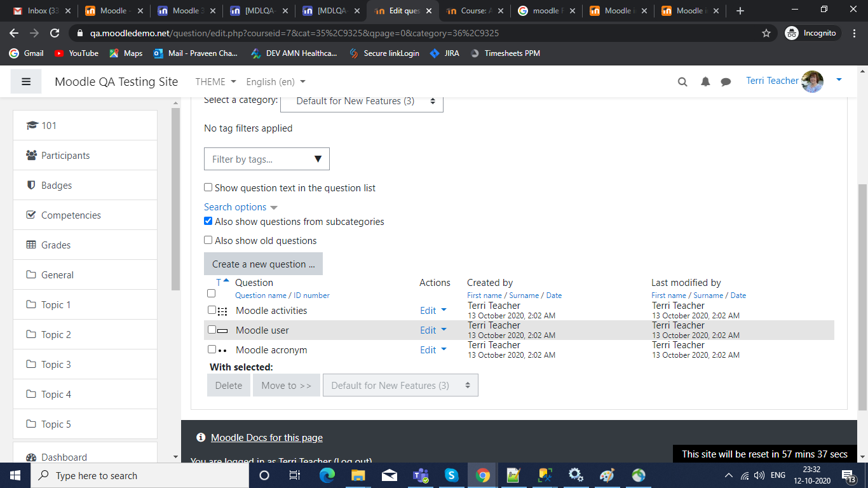Open the Edit menu for Moodle activities
The image size is (868, 488).
433,311
